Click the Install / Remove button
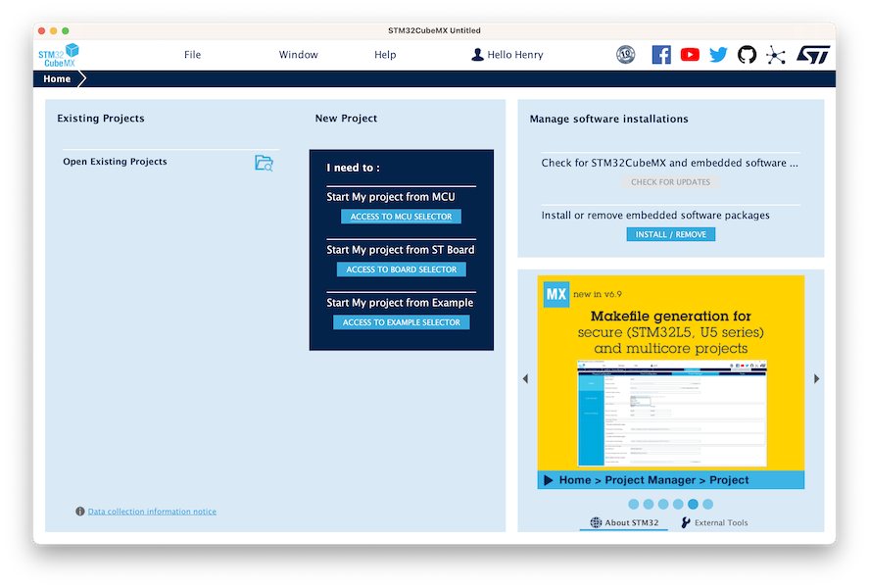The width and height of the screenshot is (869, 588). tap(670, 234)
